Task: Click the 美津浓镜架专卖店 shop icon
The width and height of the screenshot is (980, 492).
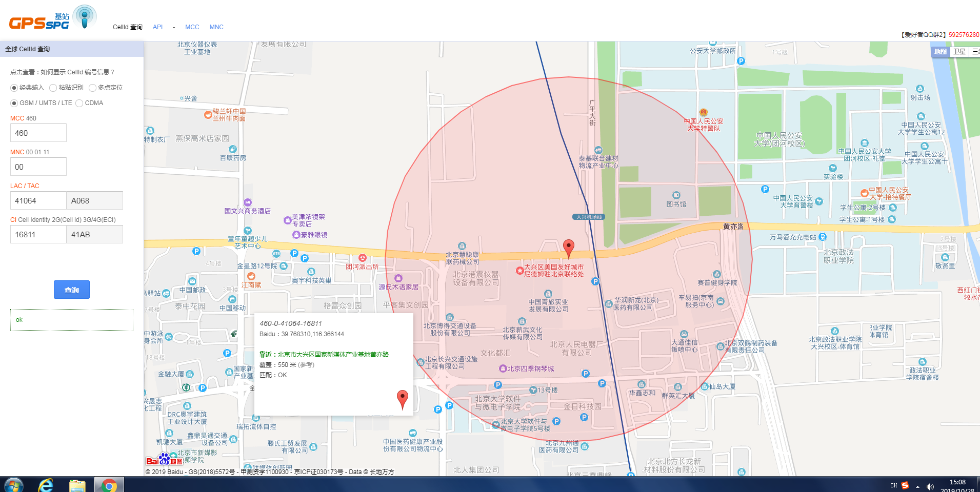Action: [288, 220]
